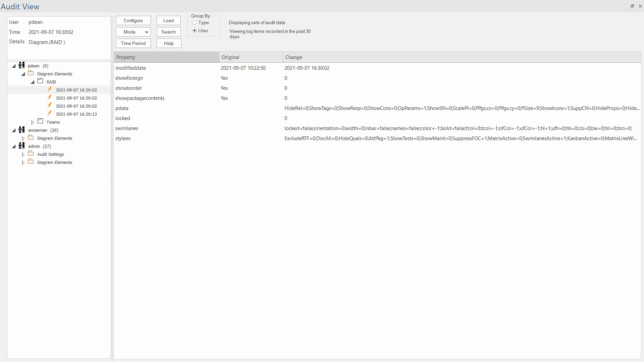Click folder icon under swiseman
Screen dimensions: 644x362
31,138
